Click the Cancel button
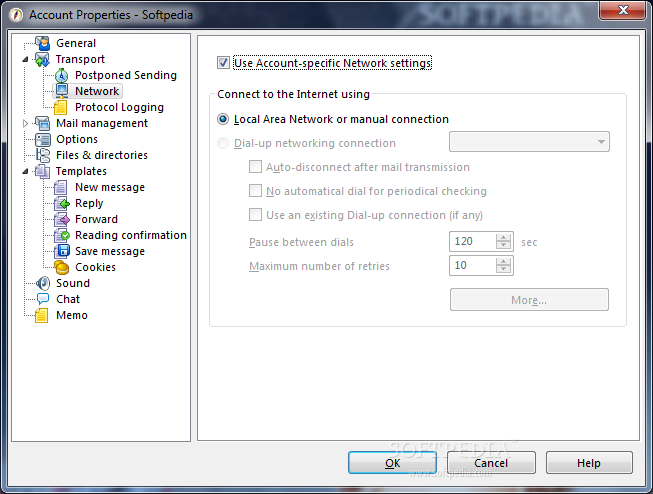The width and height of the screenshot is (653, 494). (x=491, y=463)
